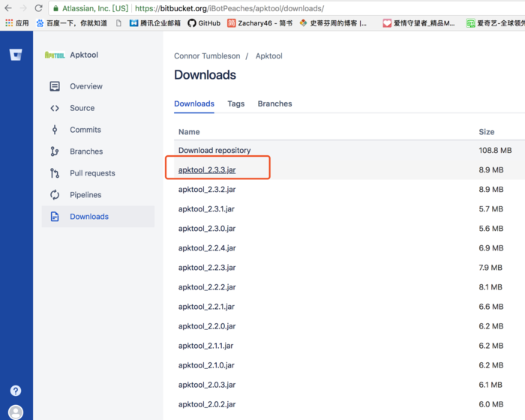525x420 pixels.
Task: Open Pull requests in the sidebar
Action: (x=92, y=173)
